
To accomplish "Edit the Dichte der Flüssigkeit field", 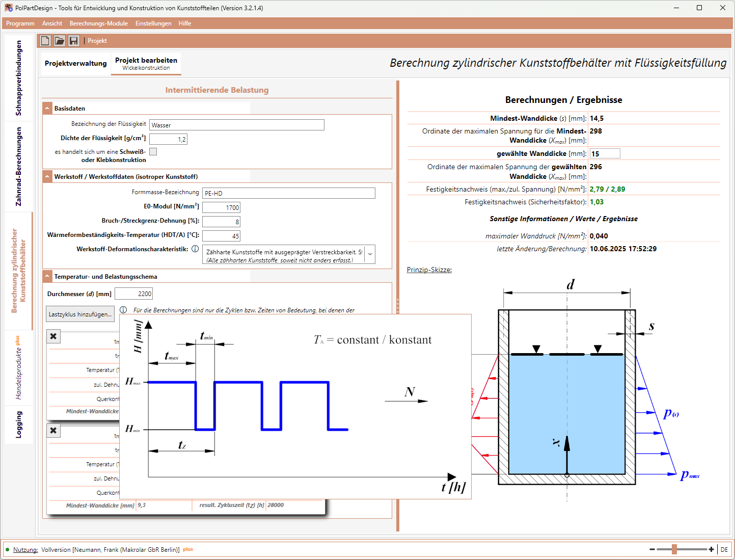I will click(168, 139).
